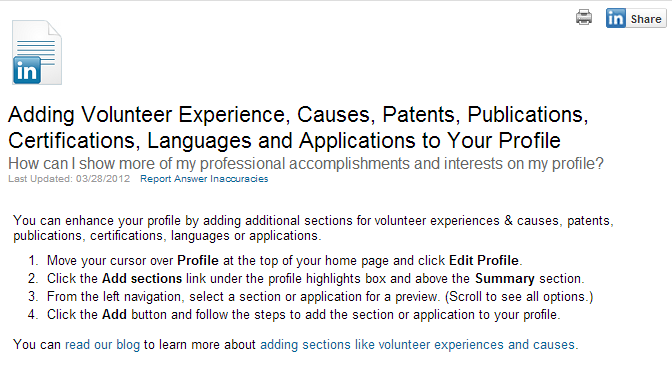Click the intro paragraph 'You can enhance your profile'
Viewport: 672px width, 366px height.
[x=313, y=228]
